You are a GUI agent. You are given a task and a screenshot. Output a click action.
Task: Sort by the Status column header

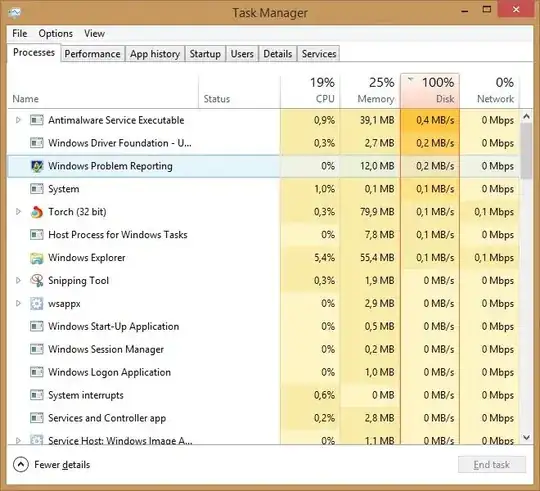pyautogui.click(x=239, y=91)
